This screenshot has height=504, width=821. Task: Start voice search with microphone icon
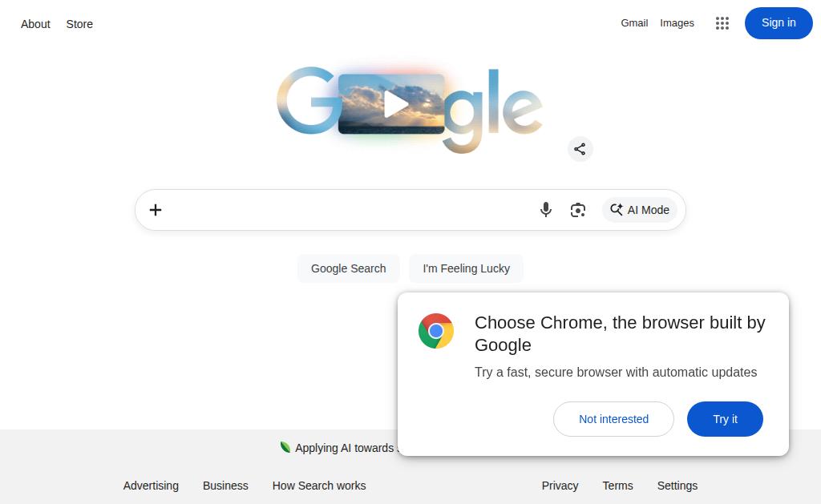pos(545,210)
